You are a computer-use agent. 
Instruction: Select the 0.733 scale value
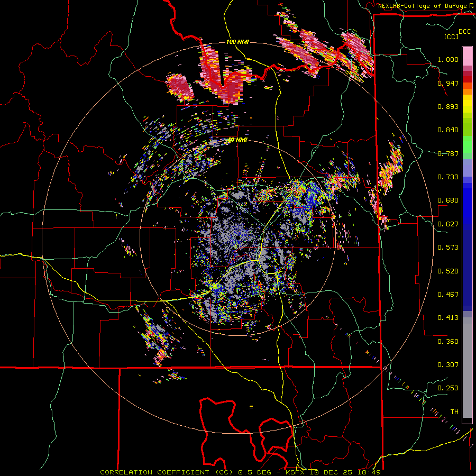click(x=448, y=177)
